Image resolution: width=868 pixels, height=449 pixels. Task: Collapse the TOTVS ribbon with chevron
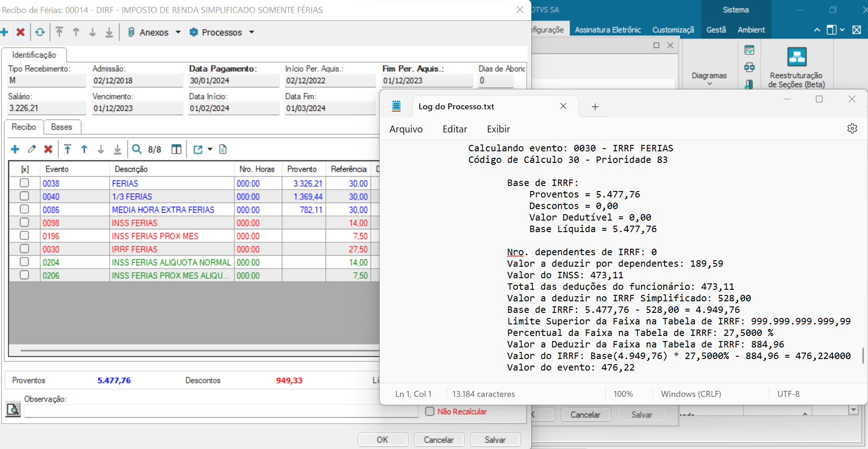(817, 30)
